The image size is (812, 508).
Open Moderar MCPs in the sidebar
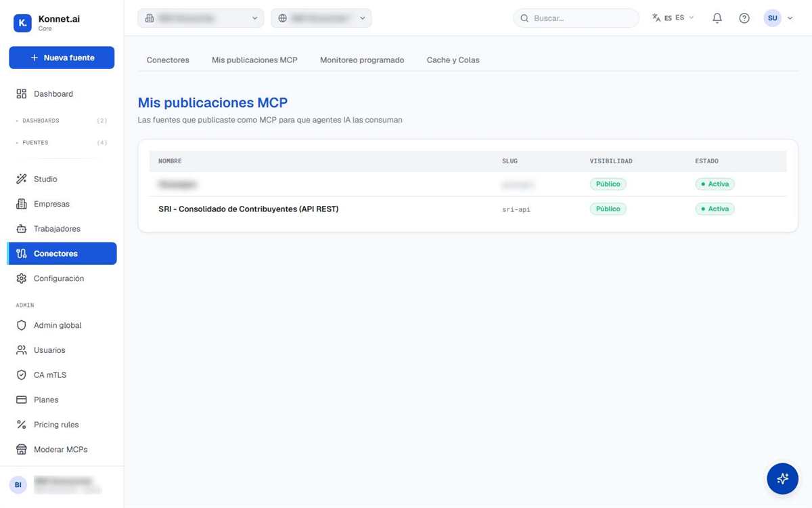[62, 450]
